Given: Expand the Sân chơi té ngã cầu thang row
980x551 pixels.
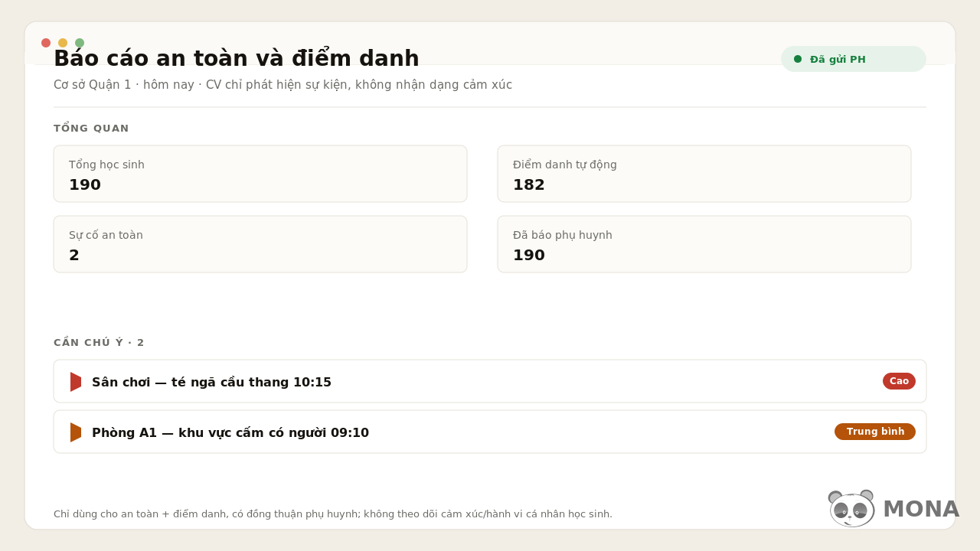Looking at the screenshot, I should pos(490,381).
